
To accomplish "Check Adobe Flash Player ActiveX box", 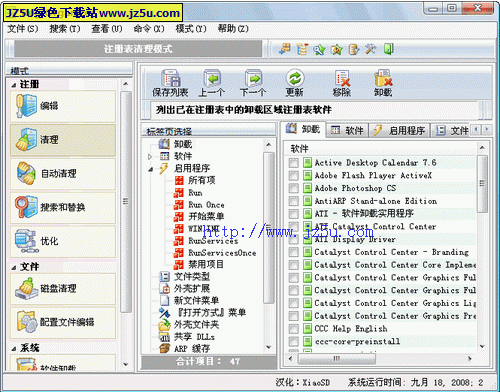I will tap(294, 176).
